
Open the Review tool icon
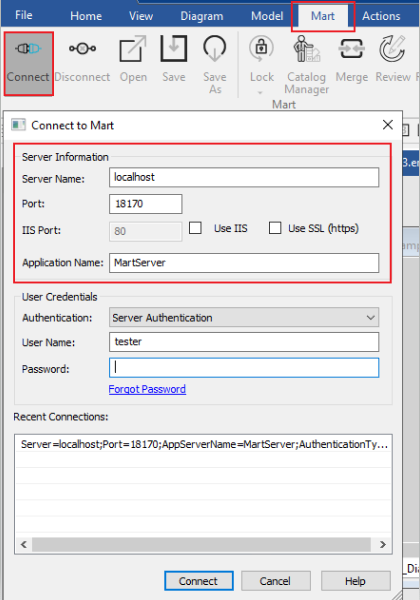392,49
